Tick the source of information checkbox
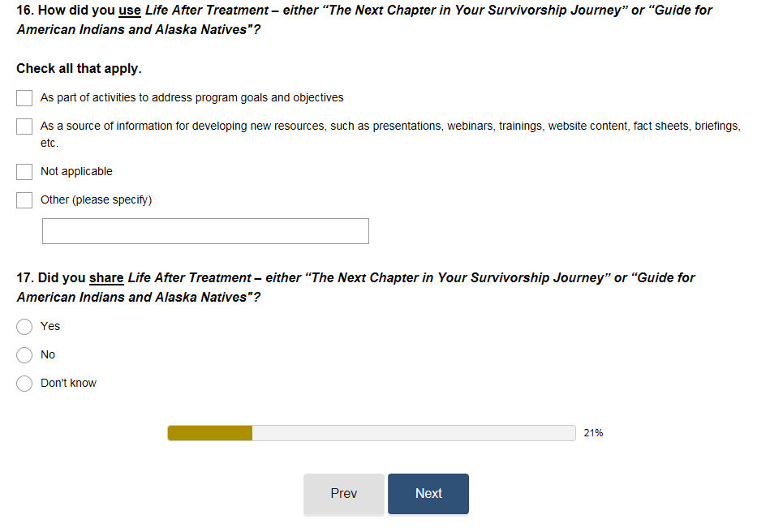 pos(24,127)
